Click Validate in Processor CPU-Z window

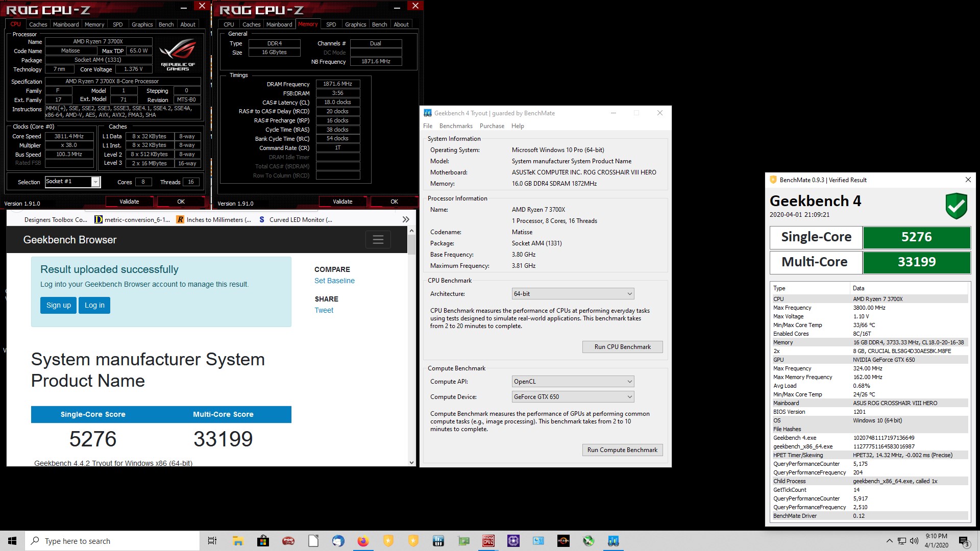(x=129, y=202)
